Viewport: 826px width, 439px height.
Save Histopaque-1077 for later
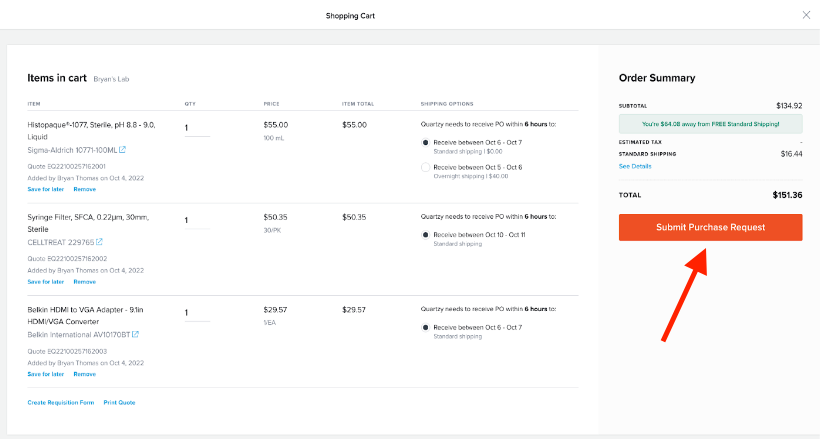point(46,189)
